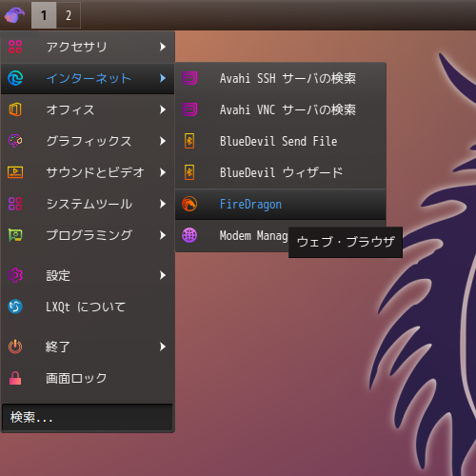The width and height of the screenshot is (476, 476).
Task: Click the BlueDevil Send File Bluetooth icon
Action: point(189,141)
